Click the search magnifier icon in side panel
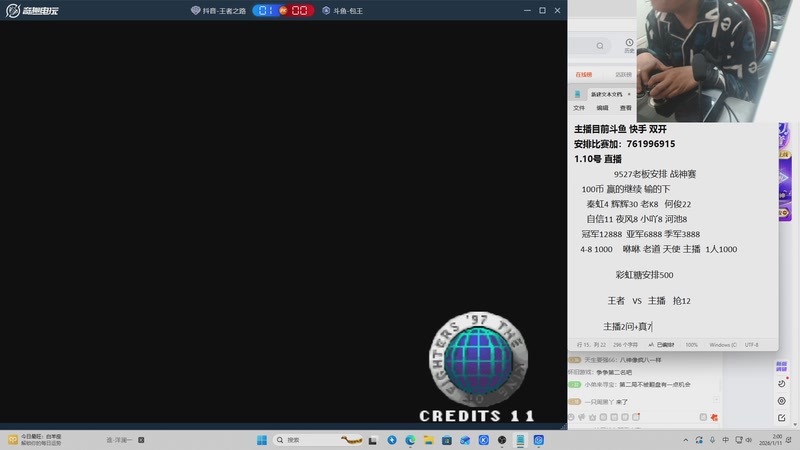 [x=600, y=46]
